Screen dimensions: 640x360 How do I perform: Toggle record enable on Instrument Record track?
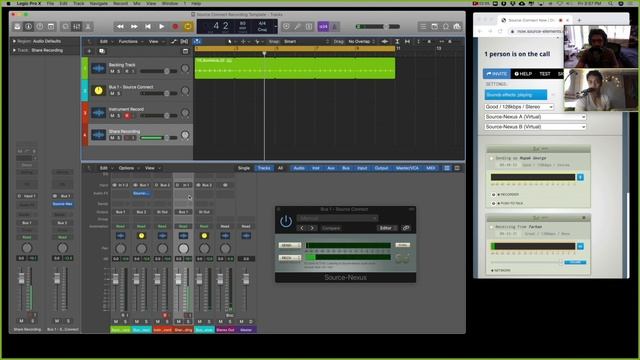tap(127, 116)
